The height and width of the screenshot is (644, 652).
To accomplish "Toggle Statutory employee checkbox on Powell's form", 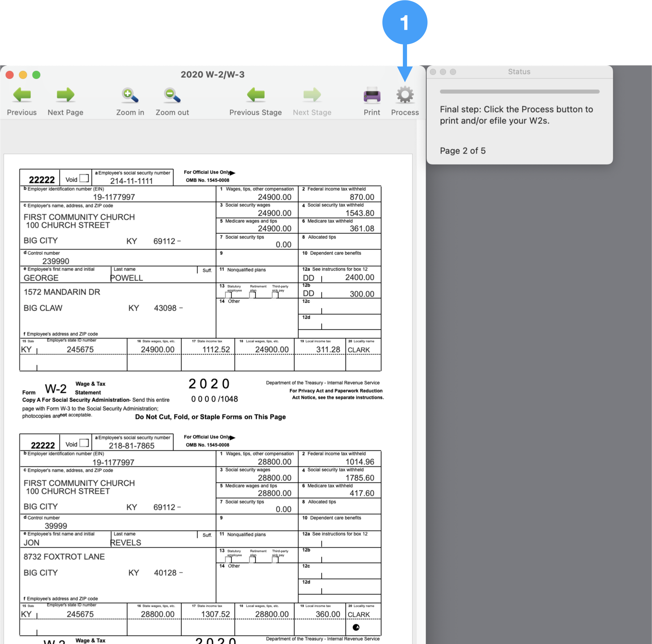I will (228, 295).
